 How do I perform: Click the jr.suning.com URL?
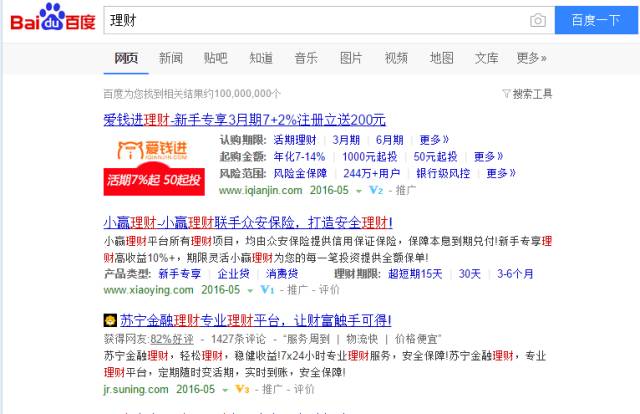point(136,390)
